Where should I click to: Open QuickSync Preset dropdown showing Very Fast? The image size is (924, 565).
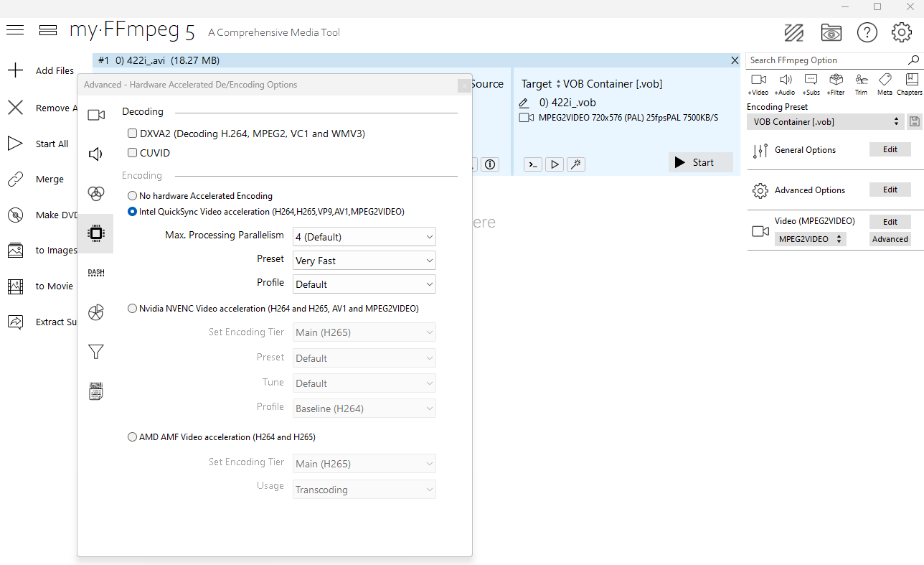click(x=364, y=260)
